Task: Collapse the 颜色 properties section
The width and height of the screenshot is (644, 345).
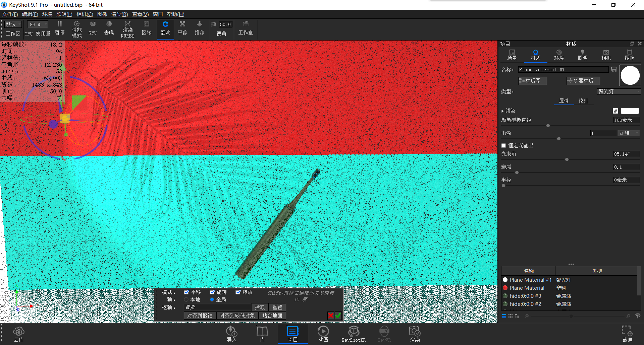Action: point(502,111)
